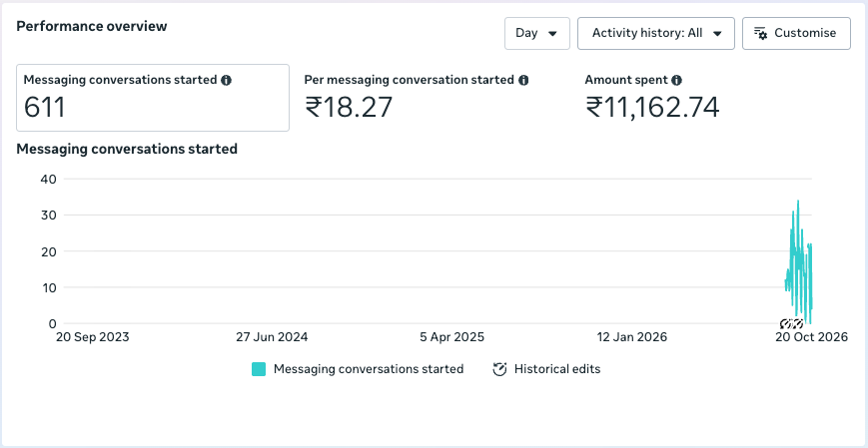Toggle the teal Messaging conversations started legend swatch

point(259,369)
